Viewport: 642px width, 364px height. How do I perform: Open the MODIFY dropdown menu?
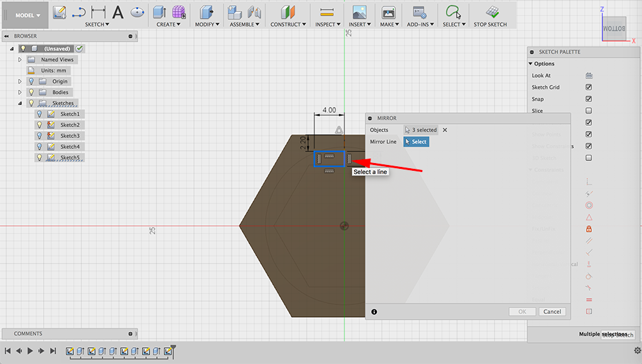coord(207,24)
